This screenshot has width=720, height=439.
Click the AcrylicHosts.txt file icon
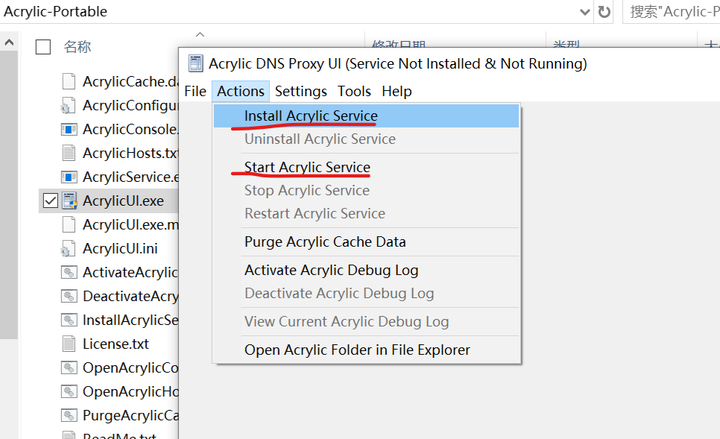(x=69, y=153)
